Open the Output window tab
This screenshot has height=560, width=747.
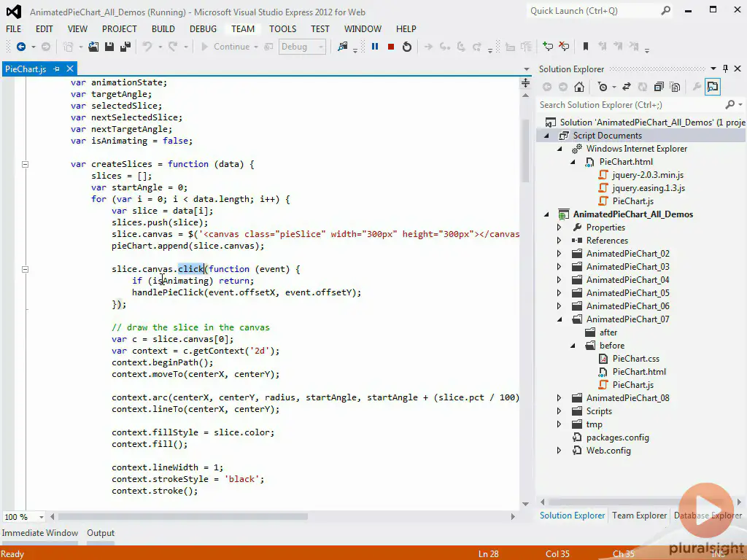(x=101, y=533)
